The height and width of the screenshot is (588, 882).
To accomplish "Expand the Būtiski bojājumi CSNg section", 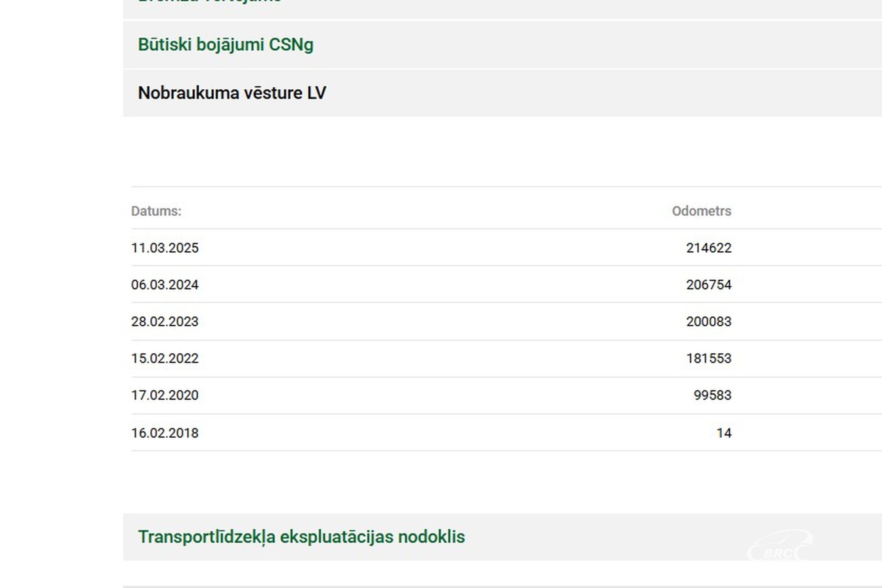I will 225,45.
